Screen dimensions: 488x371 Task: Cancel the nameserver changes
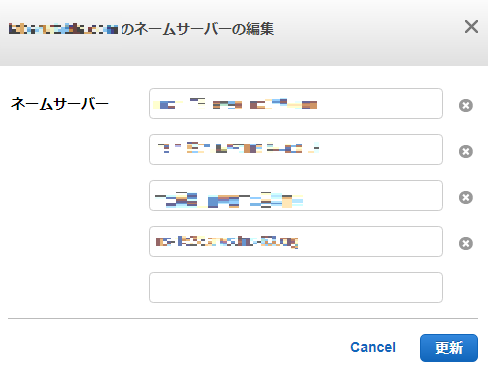click(373, 347)
